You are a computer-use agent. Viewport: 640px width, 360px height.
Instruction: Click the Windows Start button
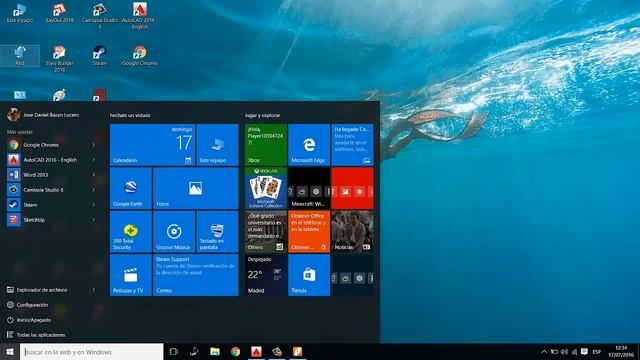[x=10, y=352]
